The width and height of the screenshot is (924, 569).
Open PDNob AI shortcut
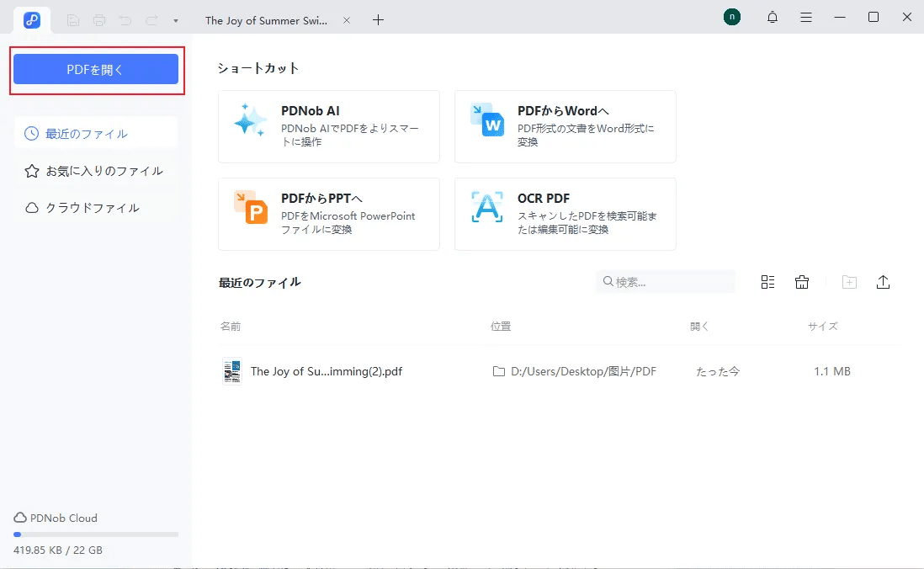328,126
